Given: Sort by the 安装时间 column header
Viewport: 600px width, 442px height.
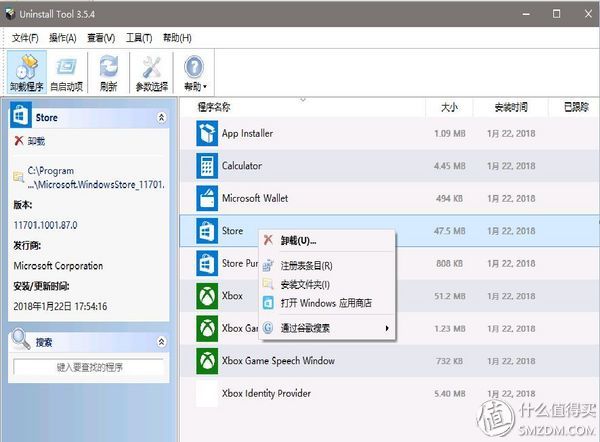Looking at the screenshot, I should pyautogui.click(x=511, y=107).
